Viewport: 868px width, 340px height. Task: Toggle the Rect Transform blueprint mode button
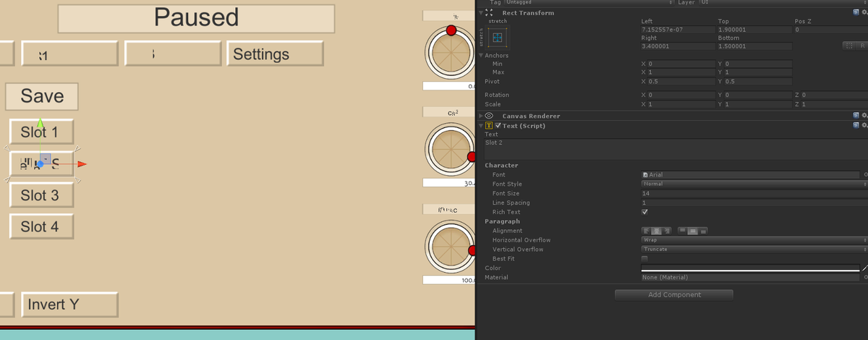[849, 46]
